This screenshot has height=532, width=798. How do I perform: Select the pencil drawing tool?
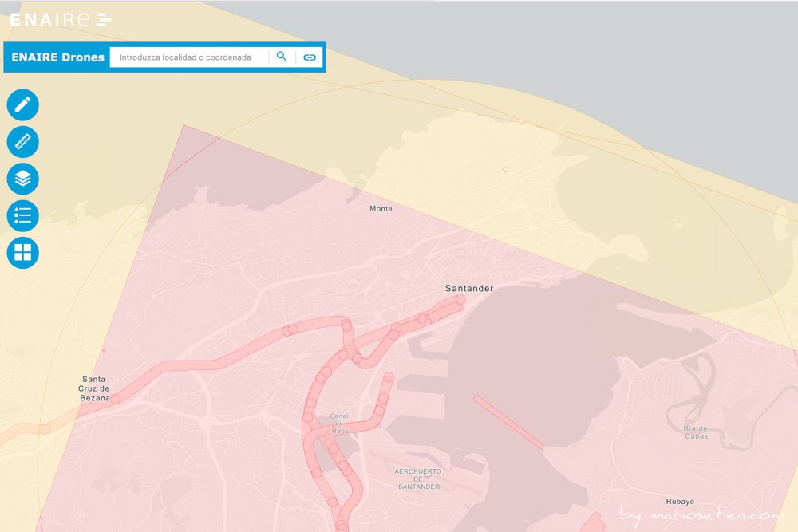click(22, 104)
